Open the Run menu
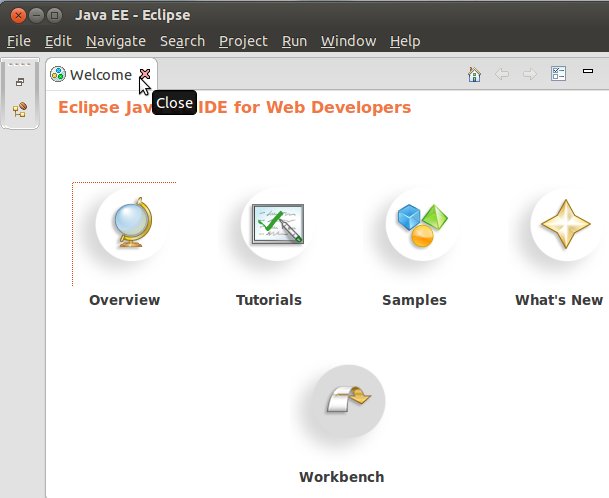609x498 pixels. (x=294, y=41)
